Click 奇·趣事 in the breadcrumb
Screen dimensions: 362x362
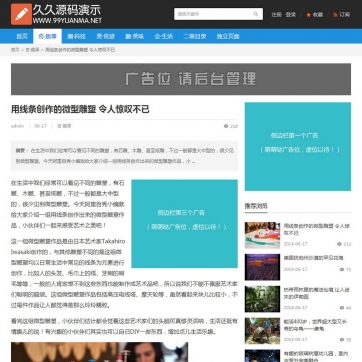click(32, 50)
